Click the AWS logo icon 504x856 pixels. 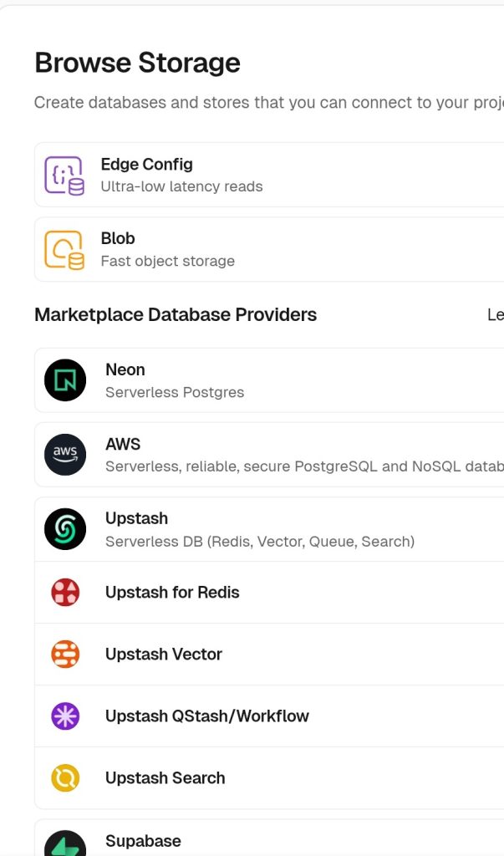65,455
